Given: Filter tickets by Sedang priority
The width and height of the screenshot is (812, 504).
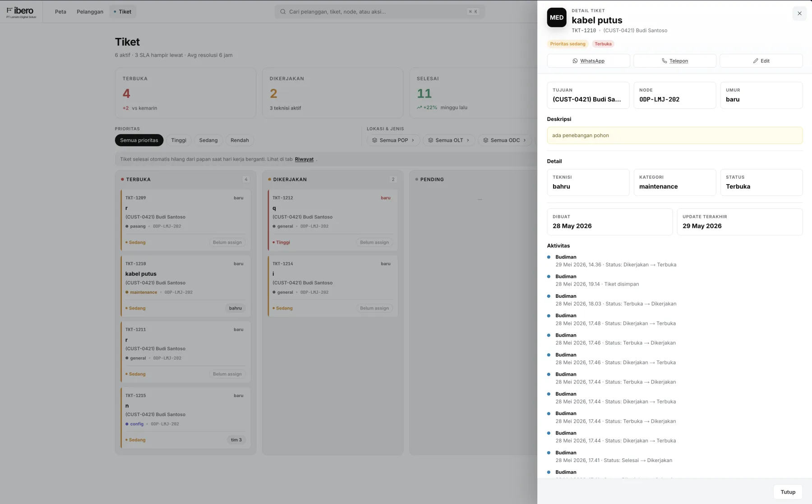Looking at the screenshot, I should tap(208, 140).
